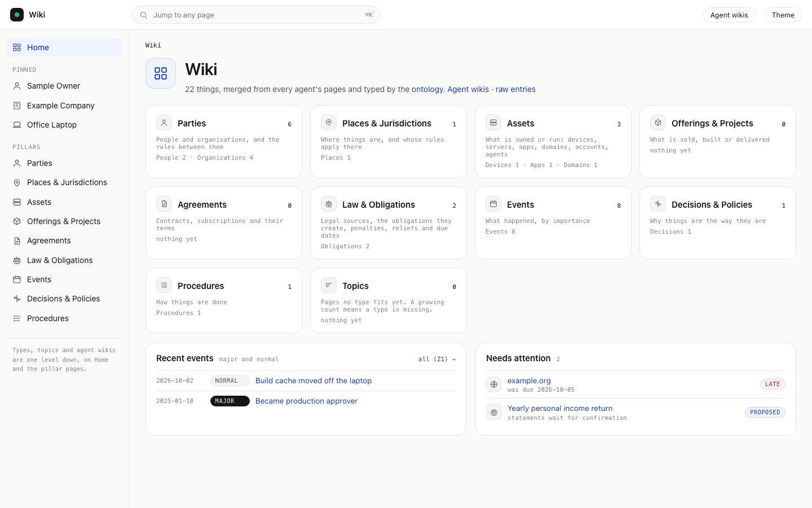Viewport: 812px width, 508px height.
Task: Click the pin icon on Places & Jurisdictions card
Action: click(329, 122)
